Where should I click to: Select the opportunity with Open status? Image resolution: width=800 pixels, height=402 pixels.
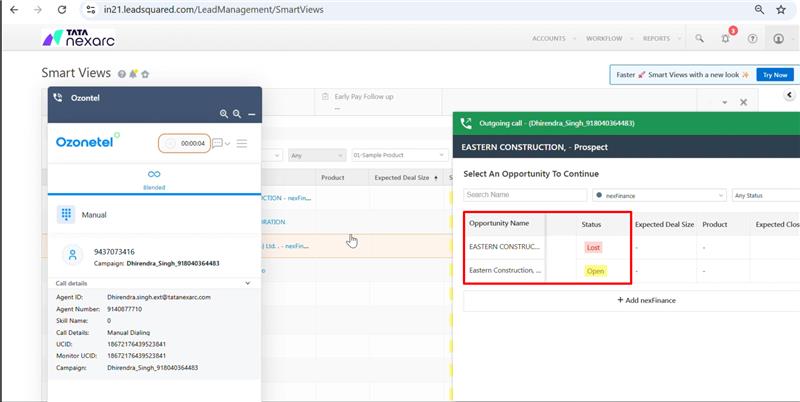(x=505, y=270)
